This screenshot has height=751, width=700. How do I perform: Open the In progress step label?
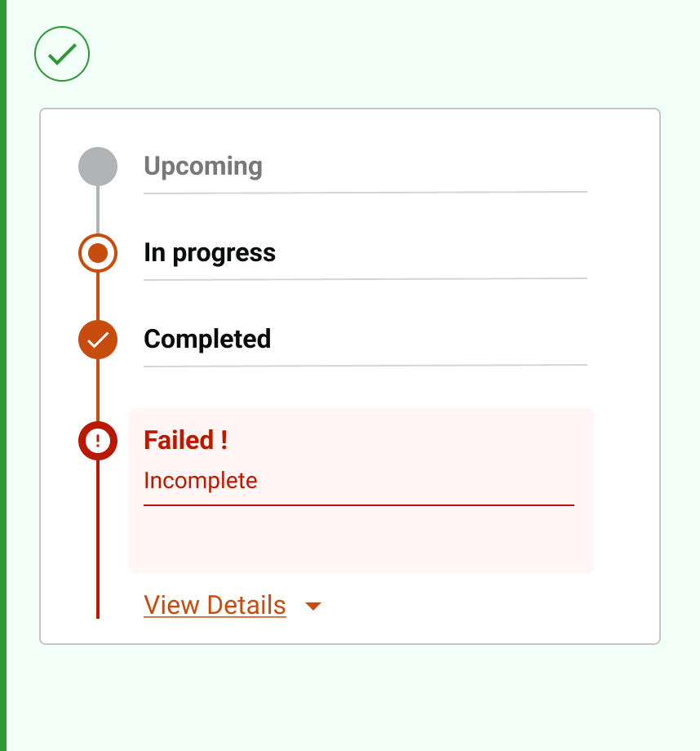coord(210,253)
